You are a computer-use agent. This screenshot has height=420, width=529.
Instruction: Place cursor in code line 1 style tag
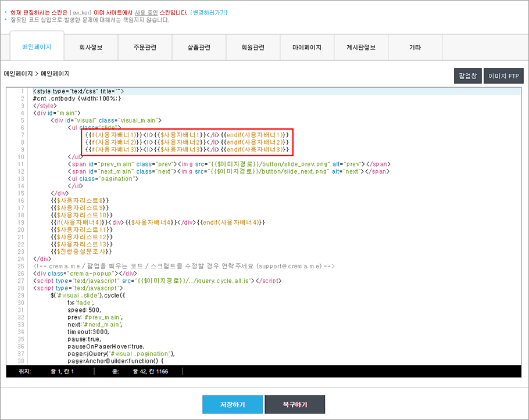pos(78,91)
